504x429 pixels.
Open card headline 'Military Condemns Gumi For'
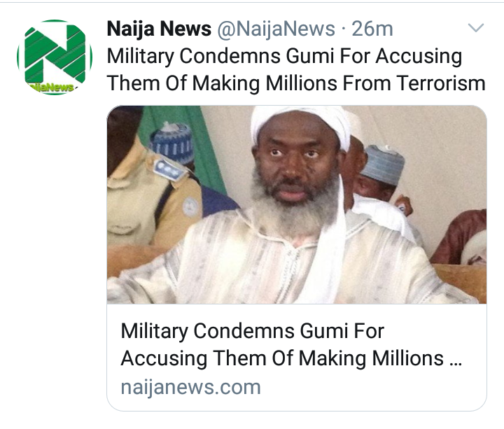[252, 331]
